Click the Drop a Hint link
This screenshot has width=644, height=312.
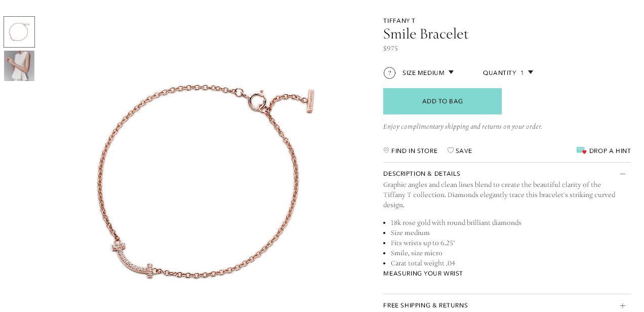[x=610, y=151]
